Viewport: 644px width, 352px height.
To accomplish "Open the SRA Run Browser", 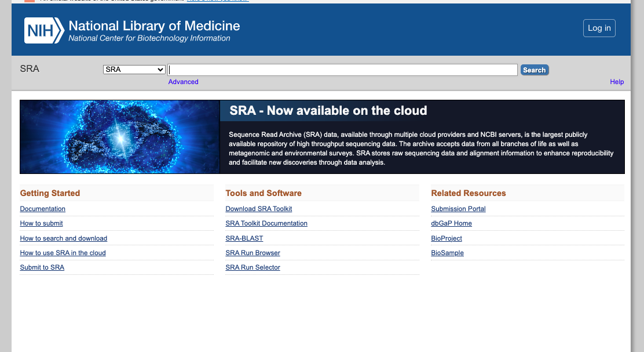I will coord(253,253).
